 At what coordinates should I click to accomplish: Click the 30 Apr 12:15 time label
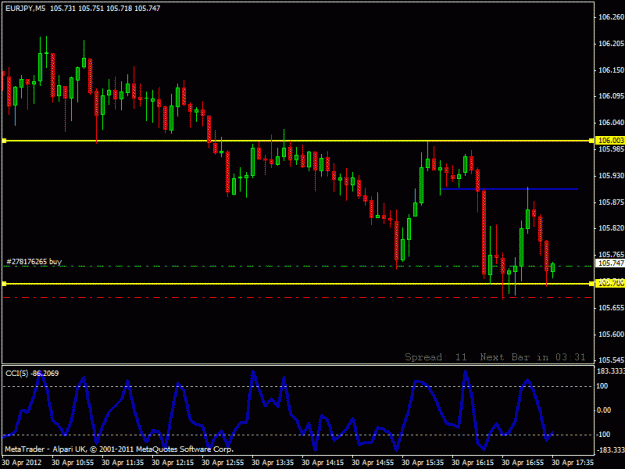point(173,463)
